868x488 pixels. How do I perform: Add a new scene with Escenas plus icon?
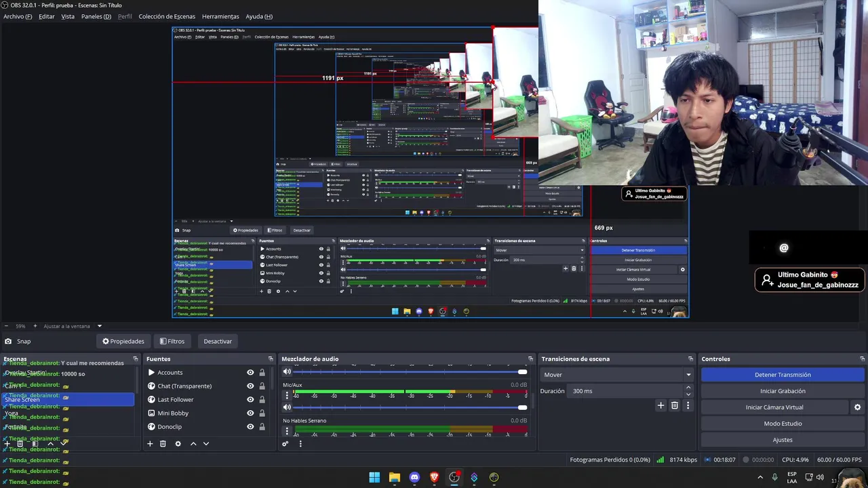click(x=7, y=444)
